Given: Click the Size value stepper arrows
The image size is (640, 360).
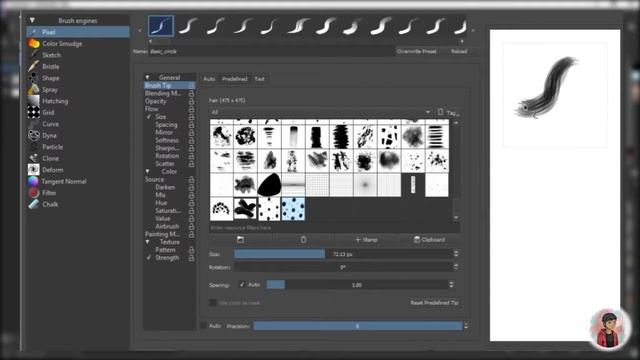Looking at the screenshot, I should (x=456, y=254).
